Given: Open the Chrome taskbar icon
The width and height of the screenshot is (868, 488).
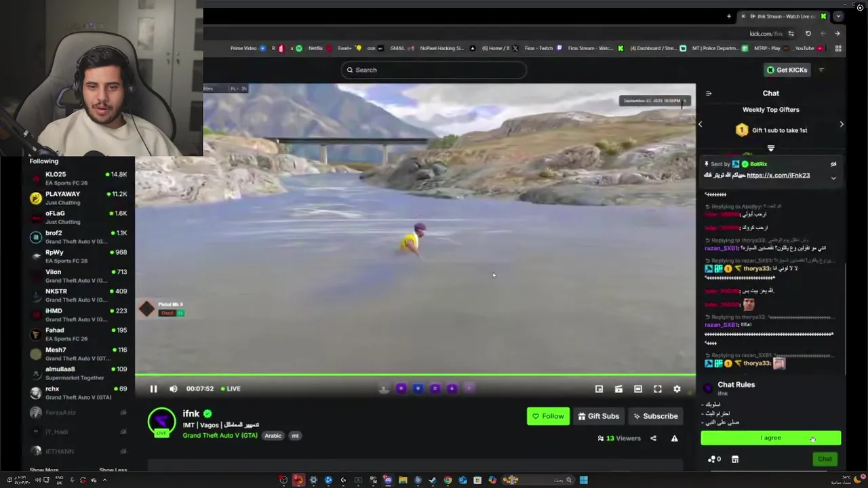Looking at the screenshot, I should click(448, 480).
